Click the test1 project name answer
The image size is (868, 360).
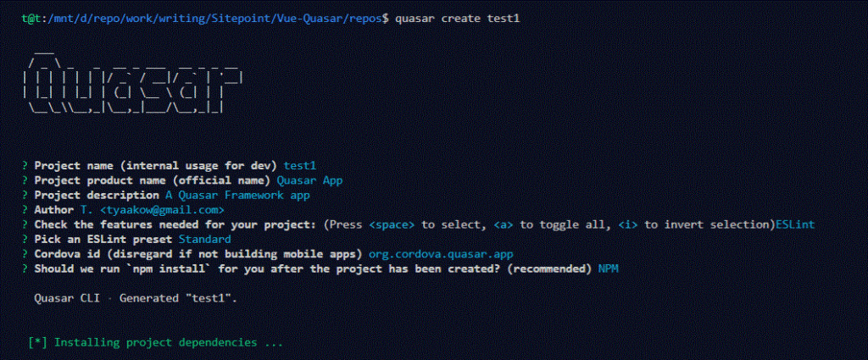pos(301,166)
